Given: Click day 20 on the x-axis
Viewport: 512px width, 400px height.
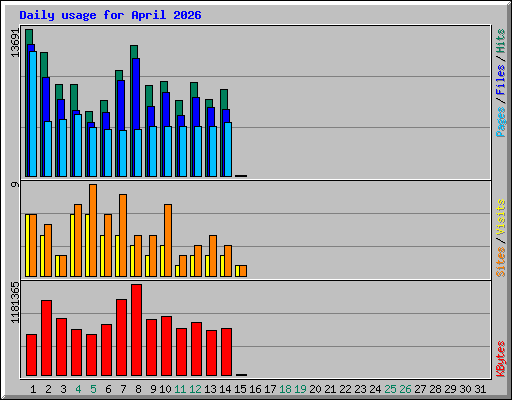Looking at the screenshot, I should click(315, 389).
